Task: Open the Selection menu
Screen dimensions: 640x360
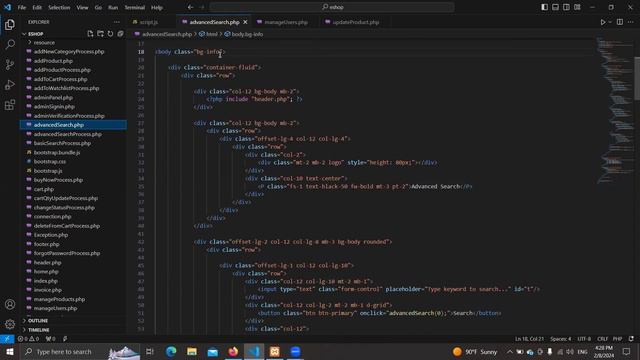Action: point(59,7)
